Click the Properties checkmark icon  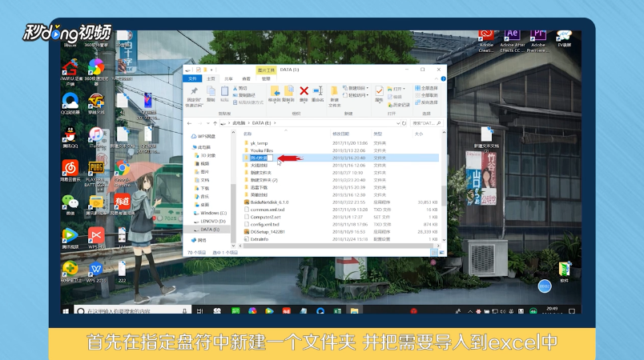tap(379, 91)
